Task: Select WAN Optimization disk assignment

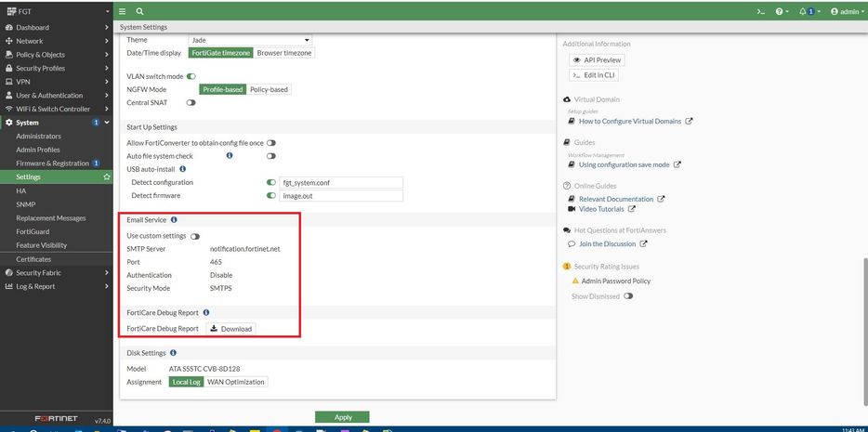Action: (236, 382)
